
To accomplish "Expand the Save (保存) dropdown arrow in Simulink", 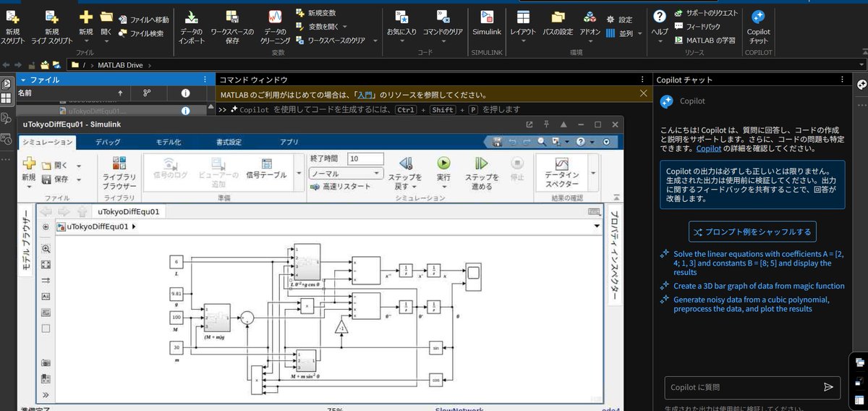I will coord(78,179).
